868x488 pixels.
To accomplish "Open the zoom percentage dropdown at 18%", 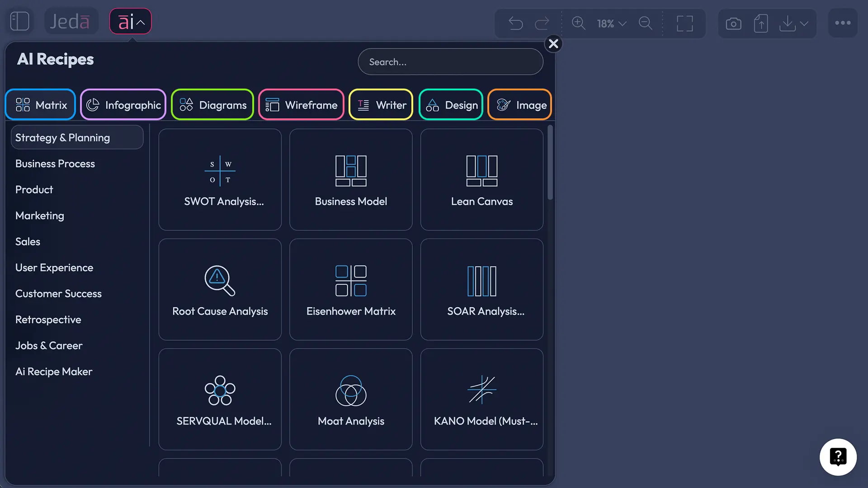I will 610,23.
